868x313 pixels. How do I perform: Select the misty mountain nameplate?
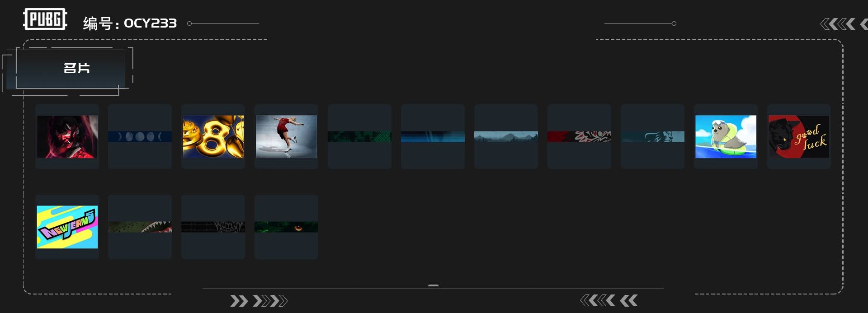tap(506, 136)
